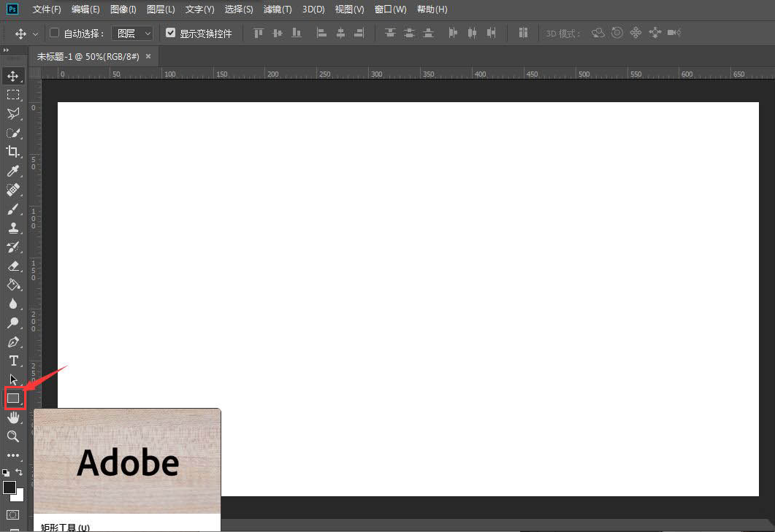The image size is (775, 532).
Task: Activate the Crop tool
Action: (13, 152)
